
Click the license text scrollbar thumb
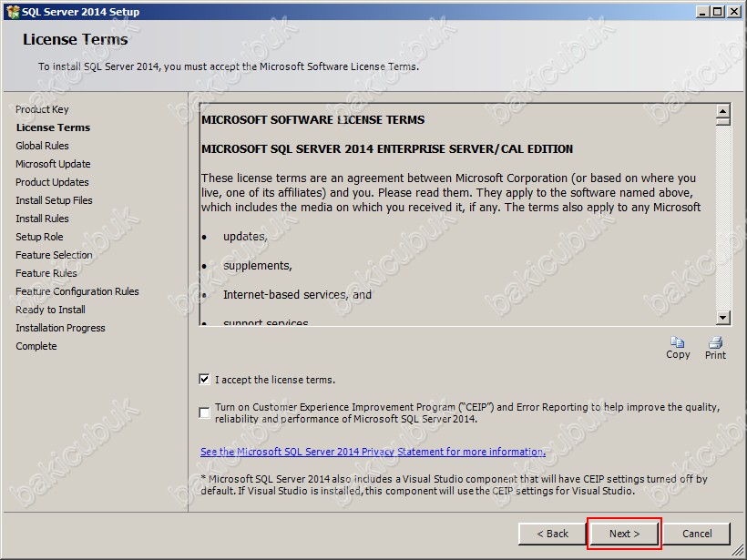click(722, 121)
